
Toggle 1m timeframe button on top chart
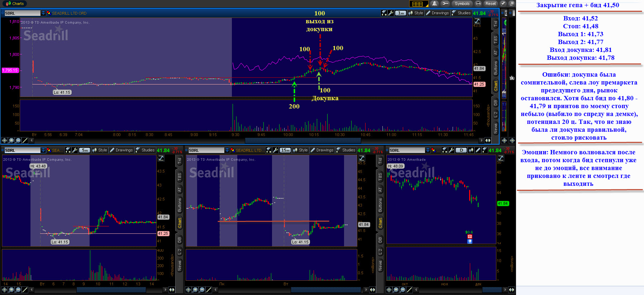pyautogui.click(x=401, y=13)
